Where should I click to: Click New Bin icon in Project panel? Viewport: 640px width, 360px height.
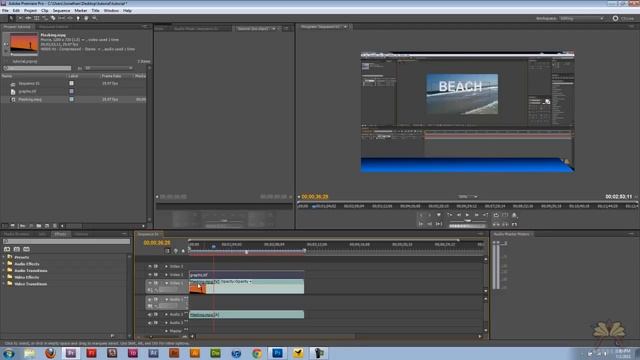point(39,226)
